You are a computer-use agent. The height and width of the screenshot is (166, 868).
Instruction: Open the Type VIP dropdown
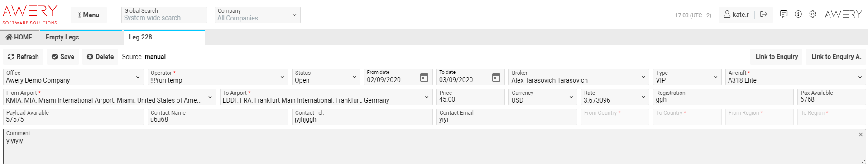687,77
